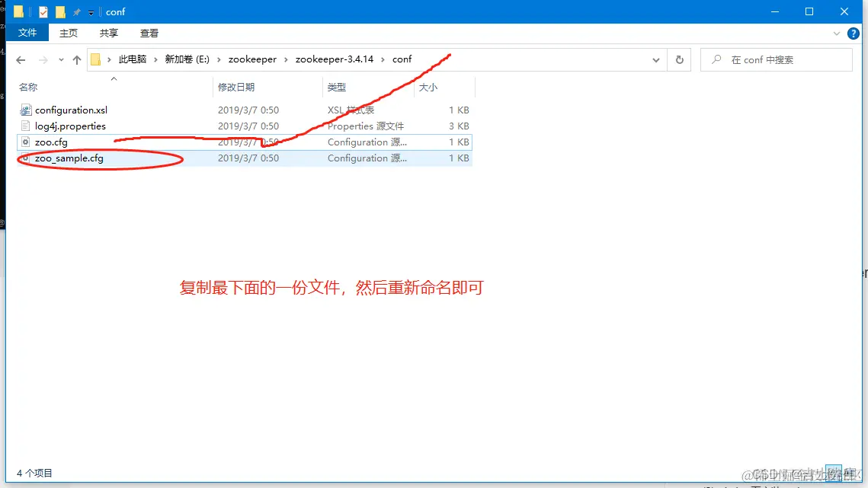868x488 pixels.
Task: Click the quick access new folder icon
Action: pos(60,11)
